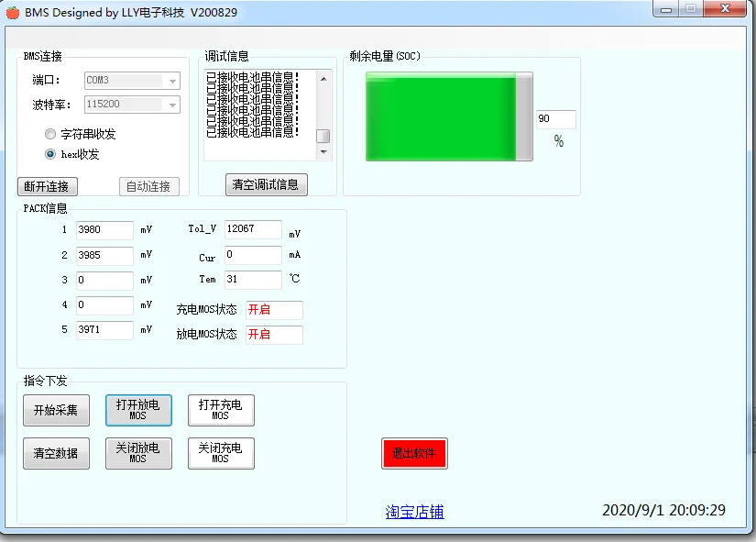
Task: Click the Tol_V field showing 12067
Action: [x=253, y=229]
